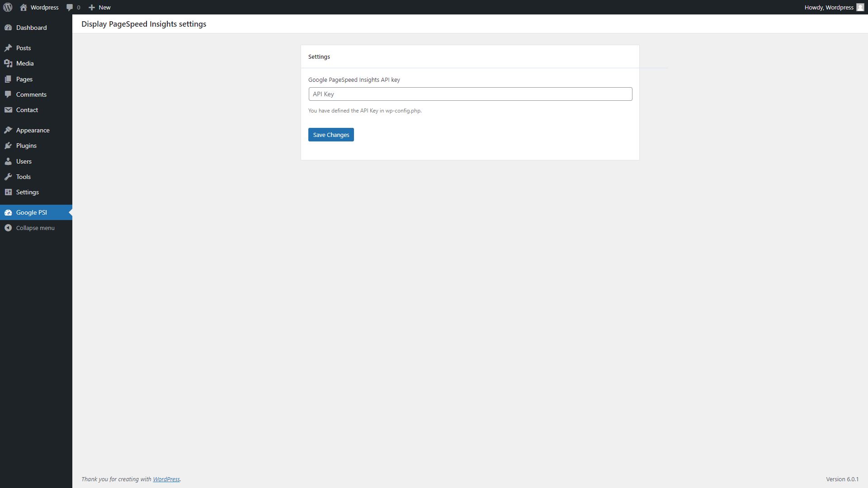This screenshot has width=868, height=488.
Task: Click the Contact envelope icon
Action: coord(8,110)
